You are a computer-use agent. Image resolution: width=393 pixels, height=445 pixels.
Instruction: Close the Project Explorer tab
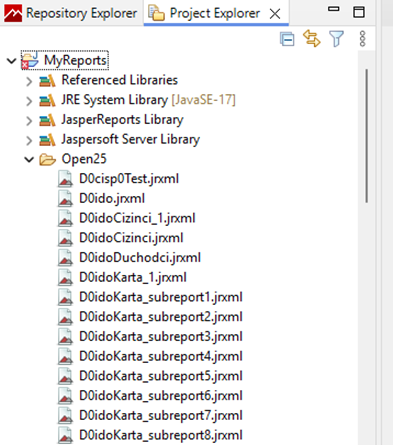click(275, 14)
